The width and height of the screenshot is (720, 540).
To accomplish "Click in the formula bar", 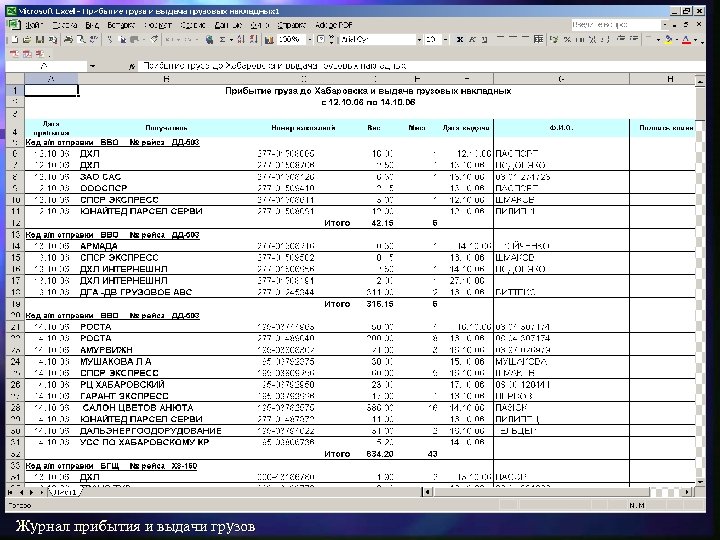I will click(422, 67).
